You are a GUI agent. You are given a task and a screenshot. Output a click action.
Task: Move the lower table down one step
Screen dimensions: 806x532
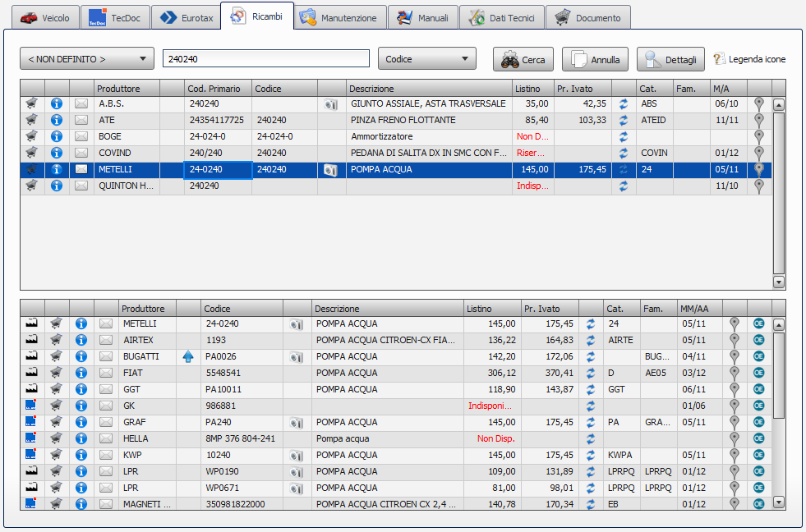779,502
